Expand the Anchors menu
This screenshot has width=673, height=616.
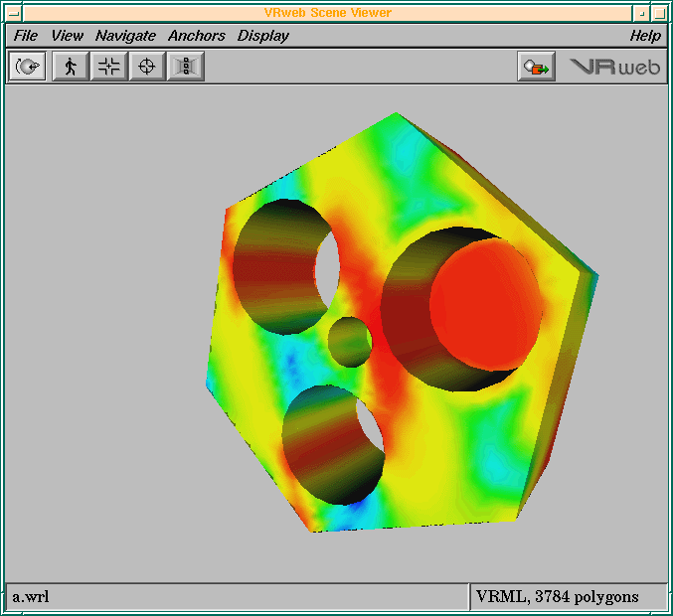(x=196, y=36)
